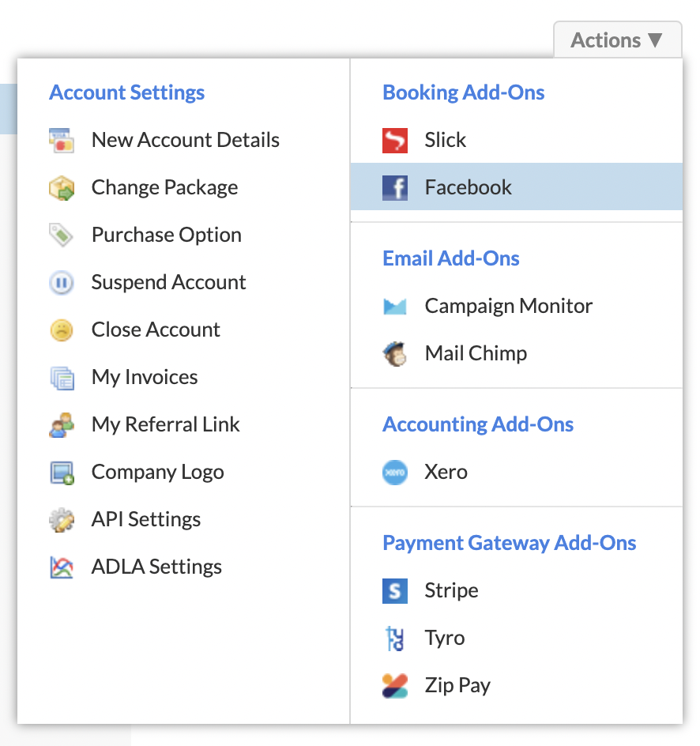Select Campaign Monitor email add-on
The image size is (700, 746).
517,307
